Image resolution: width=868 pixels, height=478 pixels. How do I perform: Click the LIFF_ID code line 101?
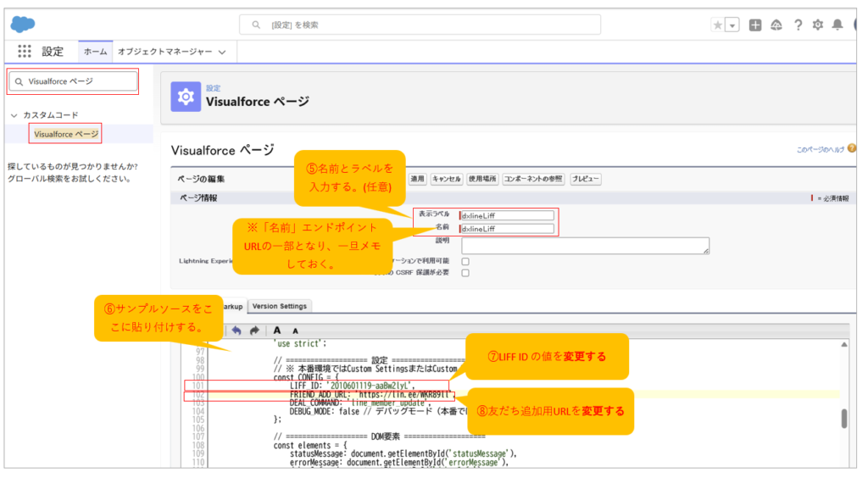352,386
